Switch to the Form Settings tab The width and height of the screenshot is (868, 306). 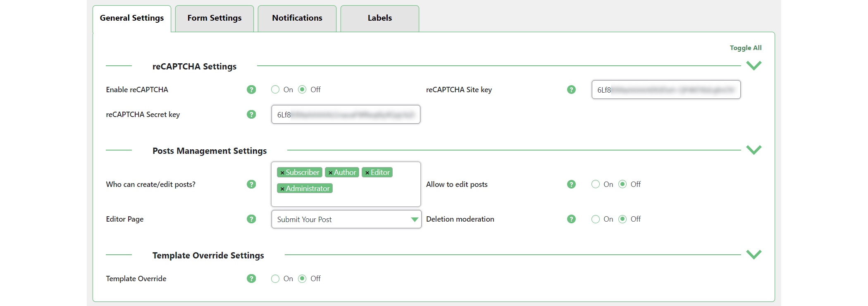pos(214,18)
